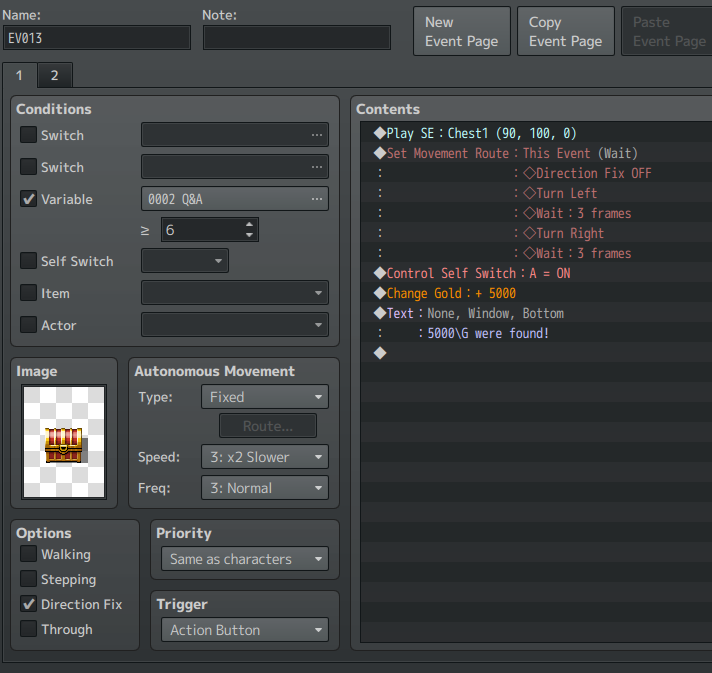Toggle the Walking option checkbox

[28, 554]
